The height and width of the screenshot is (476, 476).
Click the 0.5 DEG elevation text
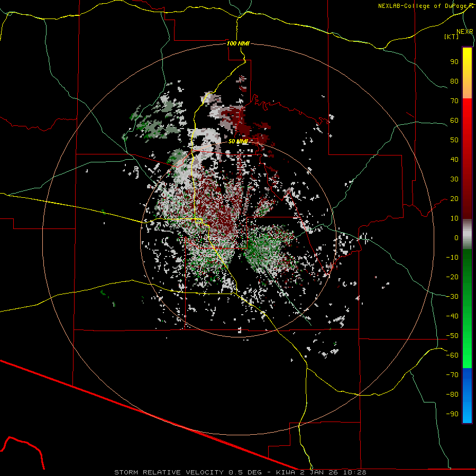[245, 472]
